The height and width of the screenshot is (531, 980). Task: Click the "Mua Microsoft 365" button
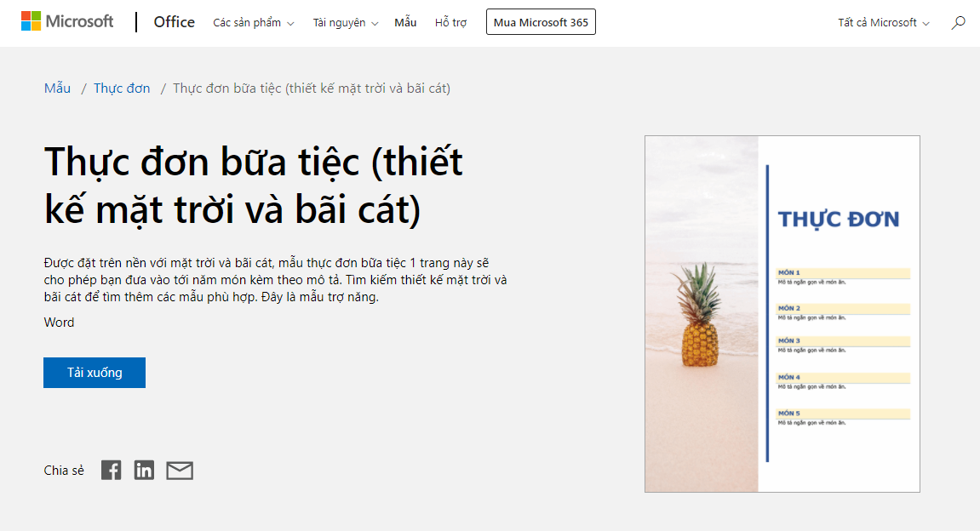click(541, 21)
